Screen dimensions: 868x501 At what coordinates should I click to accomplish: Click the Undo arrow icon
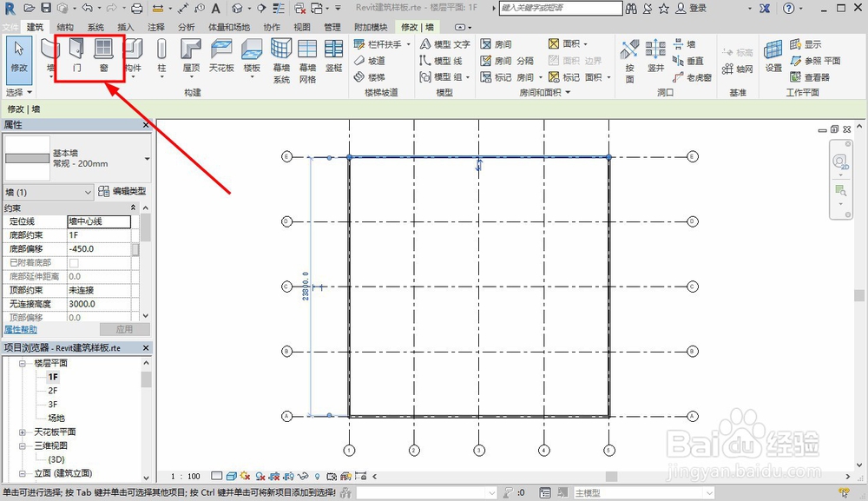point(87,8)
